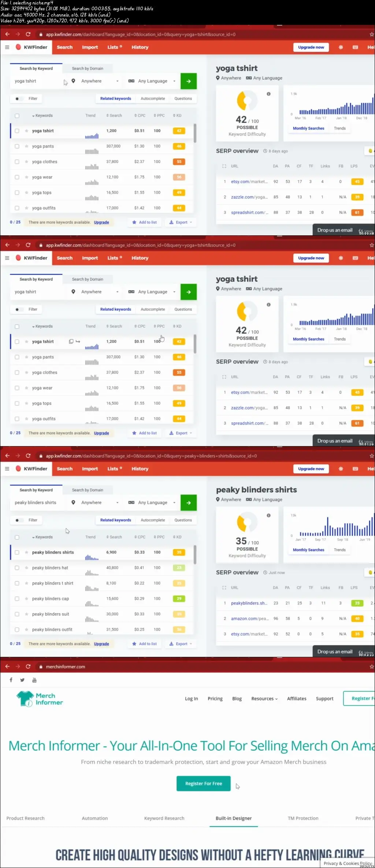
Task: Switch to Keyword Research tab
Action: pos(164,818)
